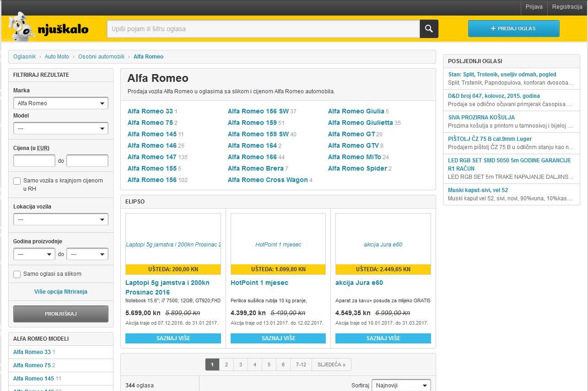Go to Osobni automobili breadcrumb

click(x=101, y=57)
